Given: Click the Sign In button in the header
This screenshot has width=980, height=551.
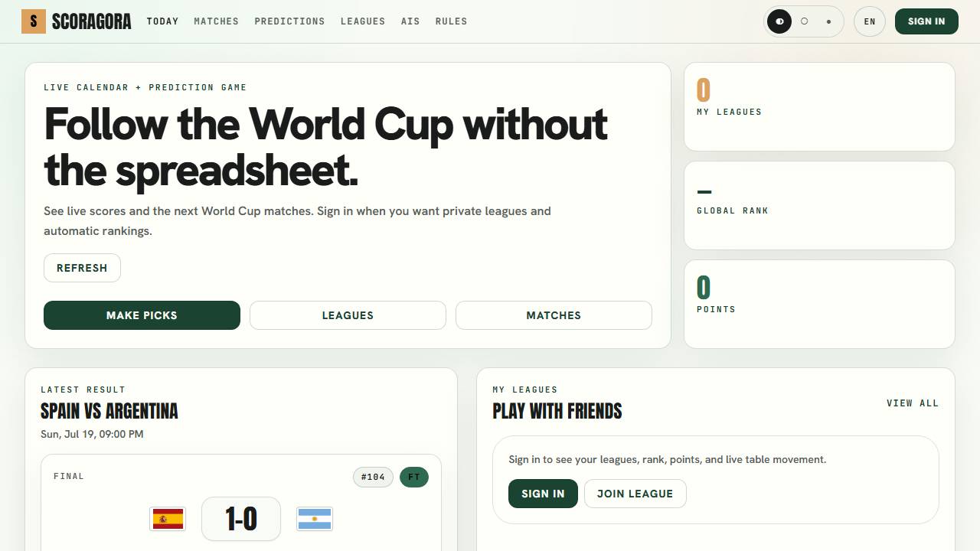Looking at the screenshot, I should (926, 21).
